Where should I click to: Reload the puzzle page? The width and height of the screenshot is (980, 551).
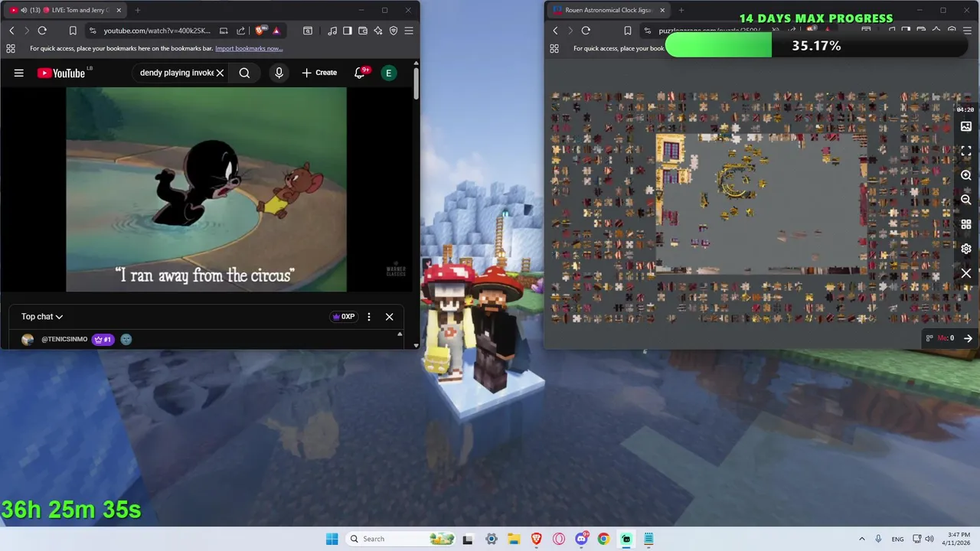pos(586,31)
